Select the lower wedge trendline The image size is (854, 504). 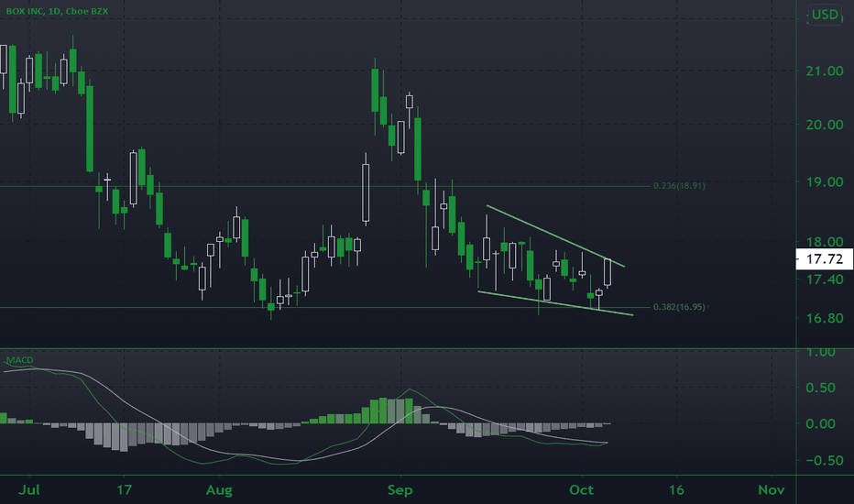tap(555, 303)
